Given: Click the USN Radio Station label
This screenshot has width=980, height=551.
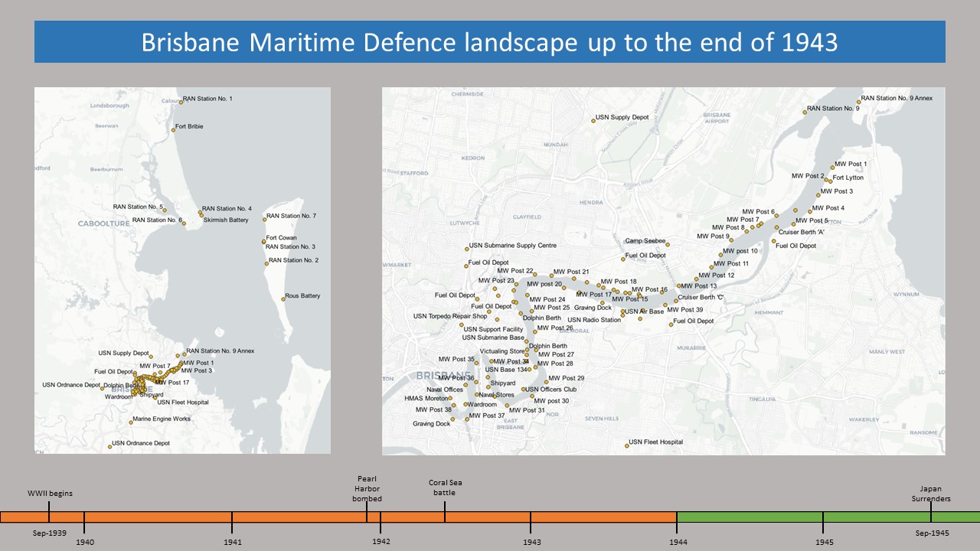Looking at the screenshot, I should coord(593,320).
